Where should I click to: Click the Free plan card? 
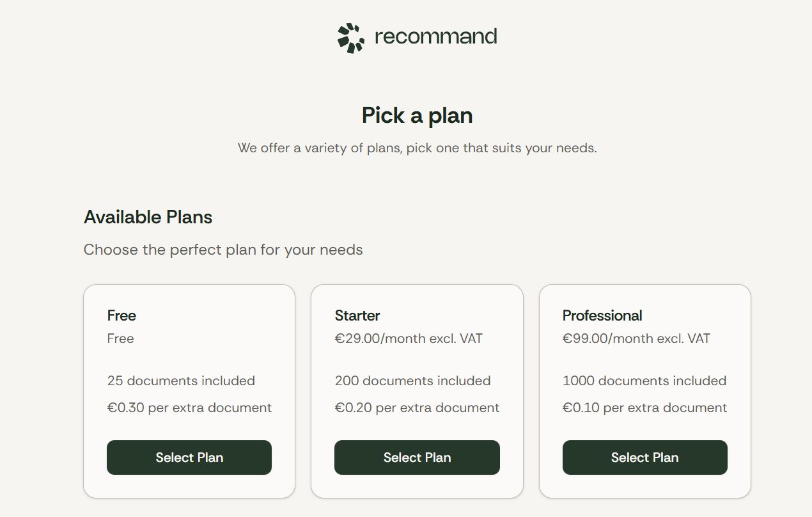click(x=189, y=358)
